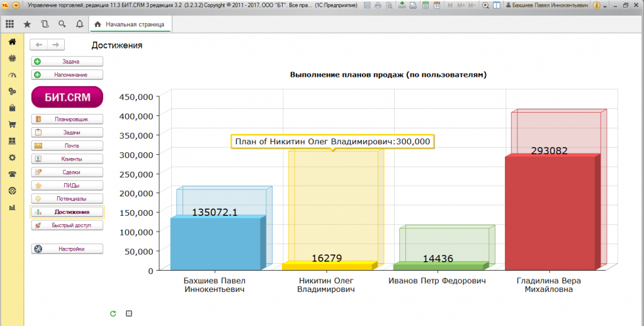Click the БИТ.CRM logo button
Screen dimensions: 644x326
tap(67, 98)
